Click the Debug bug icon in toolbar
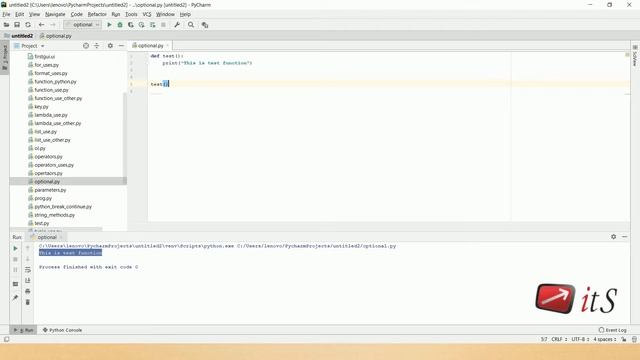Viewport: 640px width, 360px height. pos(120,25)
